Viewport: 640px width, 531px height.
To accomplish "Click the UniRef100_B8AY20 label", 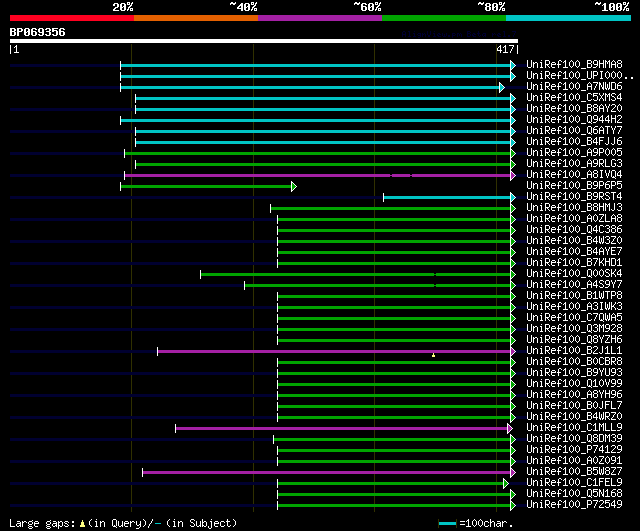I will (x=574, y=109).
